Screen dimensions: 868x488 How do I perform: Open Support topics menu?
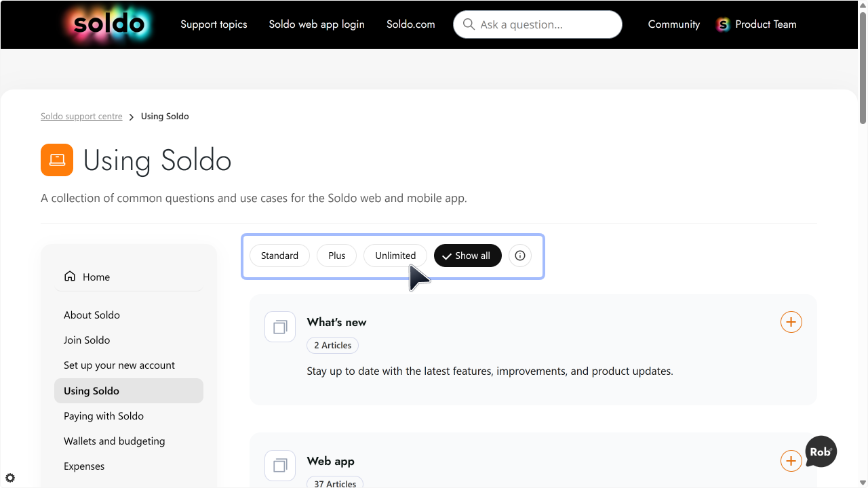point(214,24)
